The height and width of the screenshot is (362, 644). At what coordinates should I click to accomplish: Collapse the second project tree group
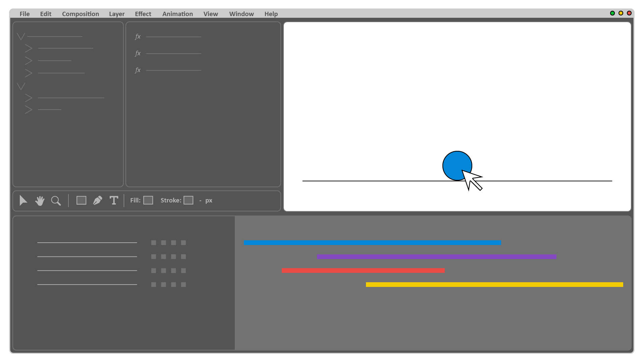pyautogui.click(x=21, y=86)
